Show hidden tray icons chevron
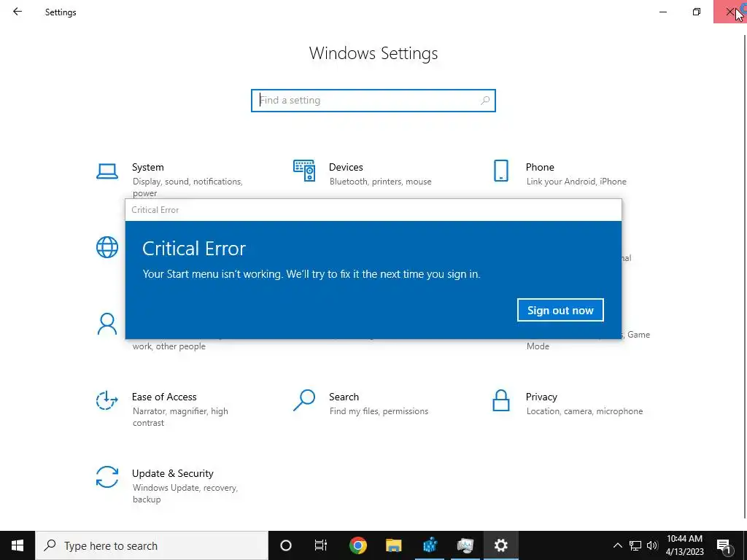The width and height of the screenshot is (747, 560). pyautogui.click(x=617, y=545)
